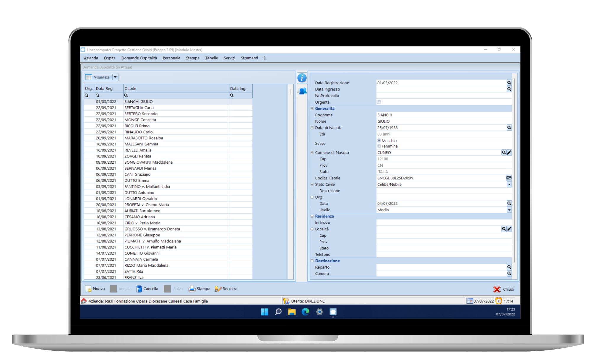Open Stato Civile dropdown

click(x=509, y=184)
